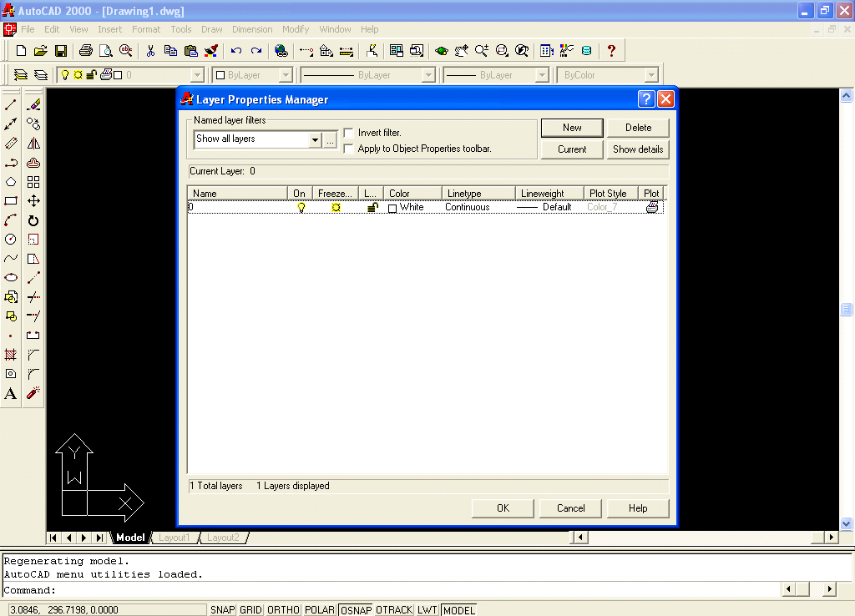Switch to the Model tab
This screenshot has height=616, width=855.
coord(130,538)
